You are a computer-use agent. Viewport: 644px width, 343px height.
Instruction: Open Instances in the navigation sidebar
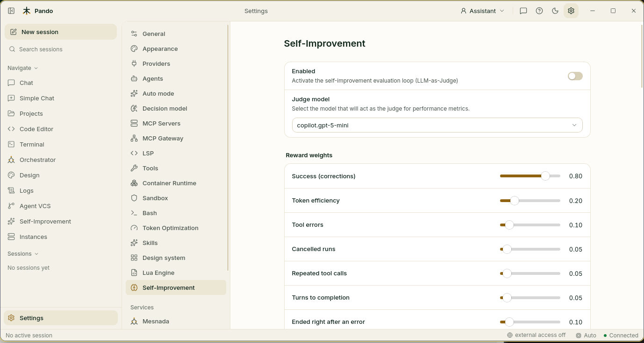coord(61,237)
